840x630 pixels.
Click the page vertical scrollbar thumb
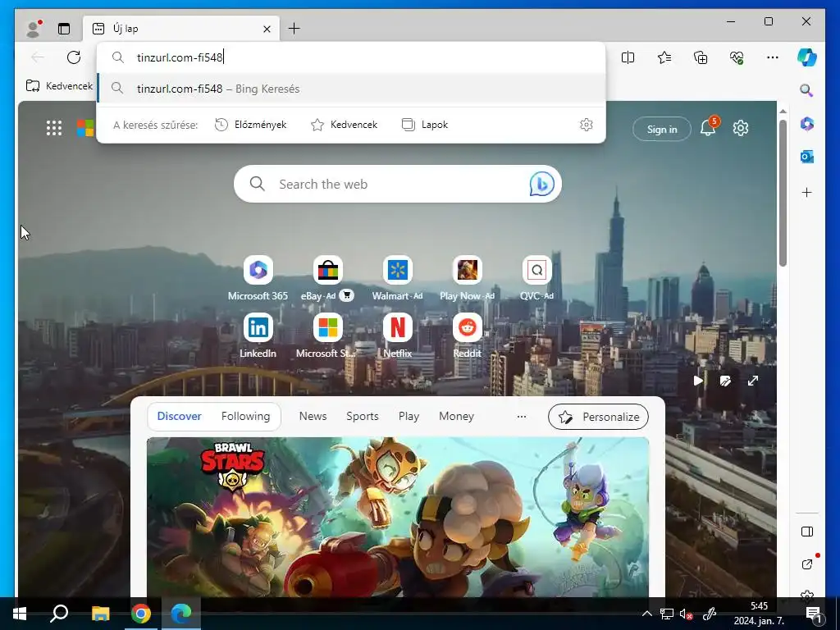pos(783,193)
